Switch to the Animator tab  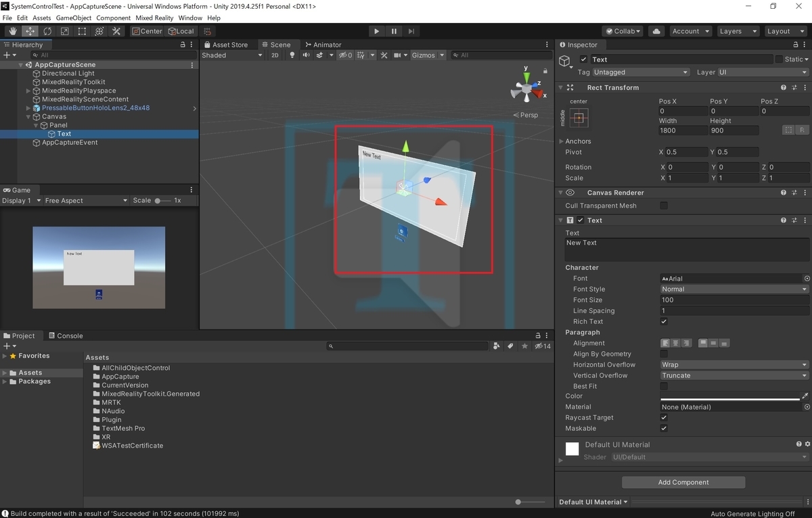click(x=323, y=45)
